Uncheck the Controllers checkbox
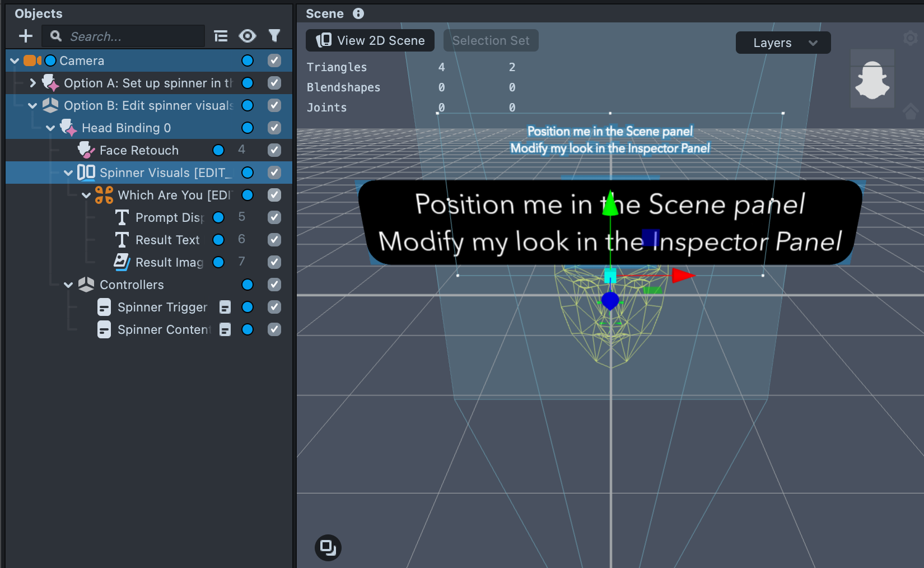 point(274,285)
